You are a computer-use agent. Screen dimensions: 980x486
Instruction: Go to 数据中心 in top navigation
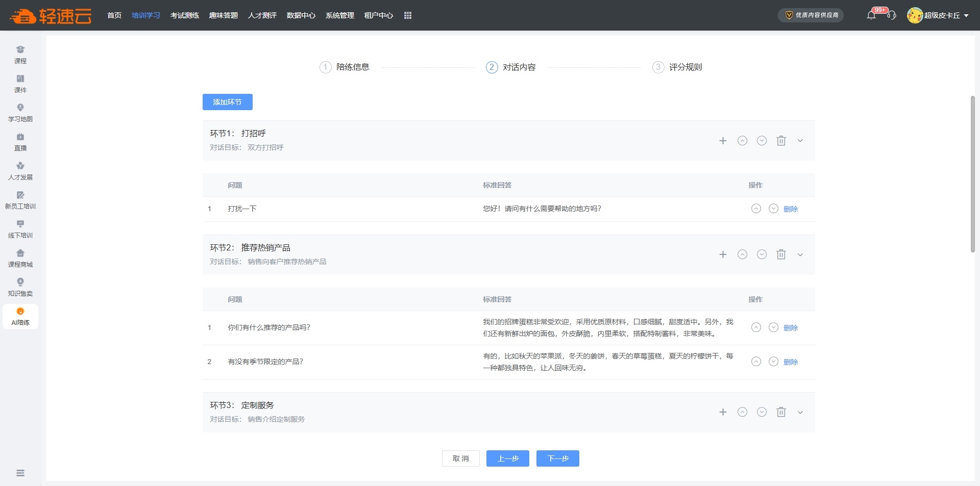tap(301, 15)
